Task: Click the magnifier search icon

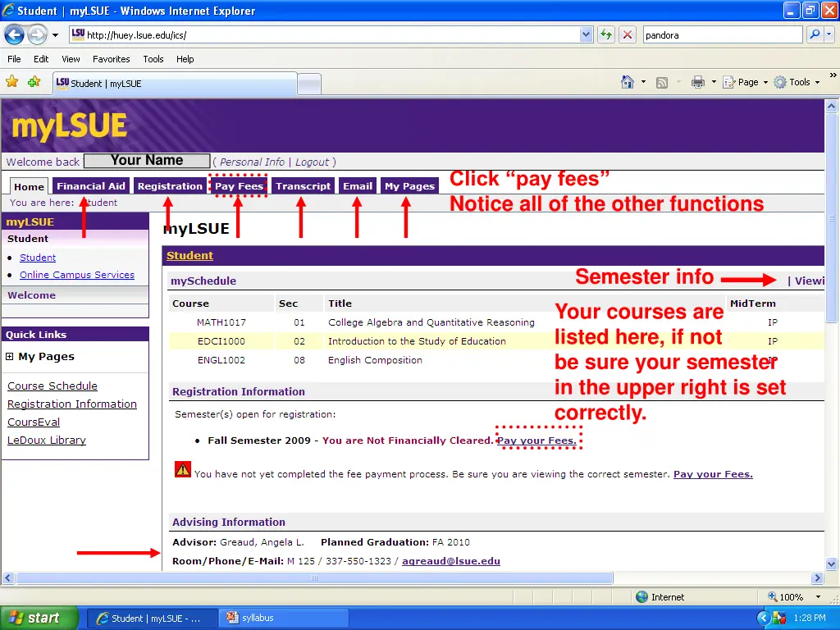Action: 815,34
